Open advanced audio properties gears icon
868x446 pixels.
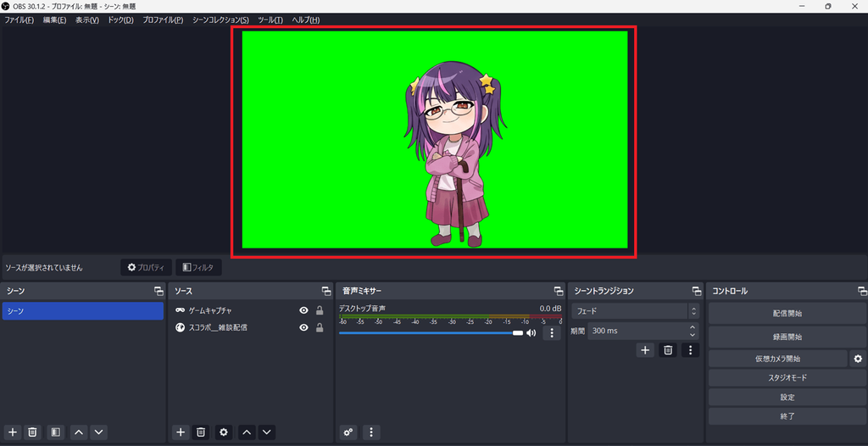(x=348, y=432)
